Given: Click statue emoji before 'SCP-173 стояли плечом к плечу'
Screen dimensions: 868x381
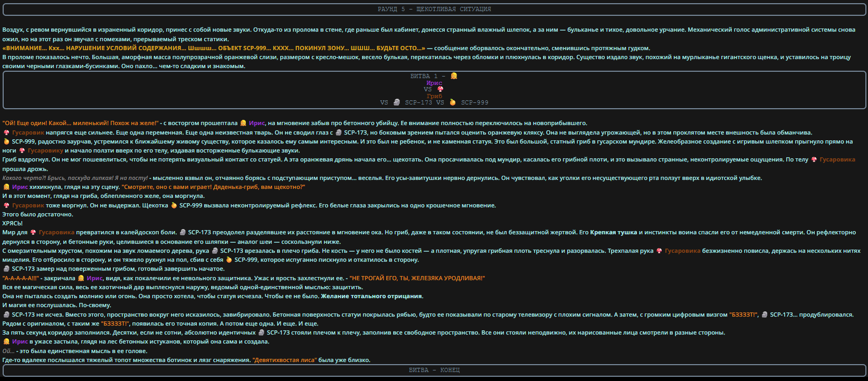Looking at the screenshot, I should tap(261, 332).
